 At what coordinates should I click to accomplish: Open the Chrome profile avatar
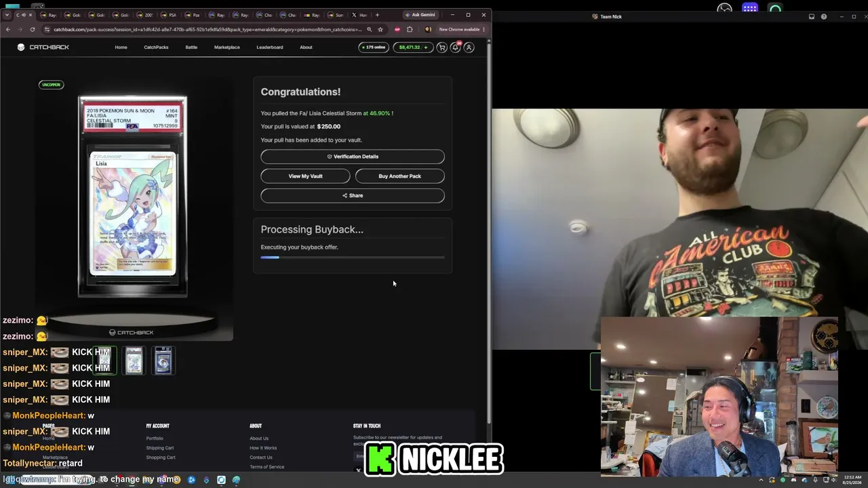coord(427,30)
